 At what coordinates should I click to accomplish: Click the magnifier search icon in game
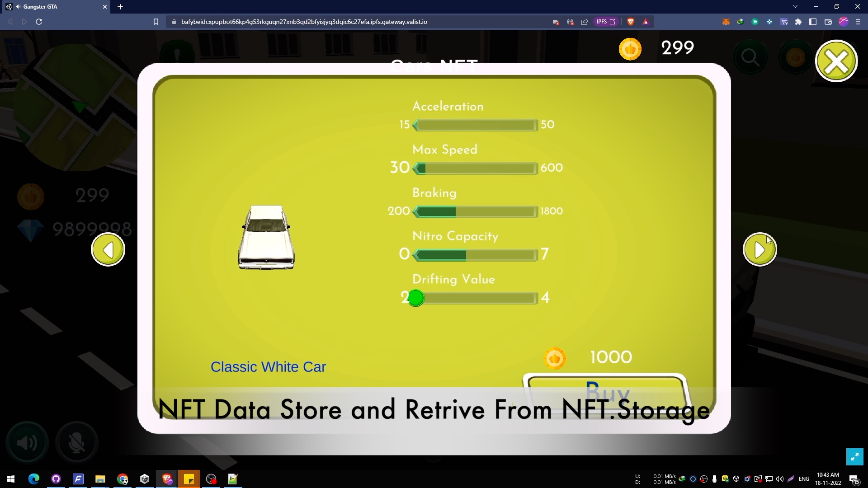[x=750, y=57]
